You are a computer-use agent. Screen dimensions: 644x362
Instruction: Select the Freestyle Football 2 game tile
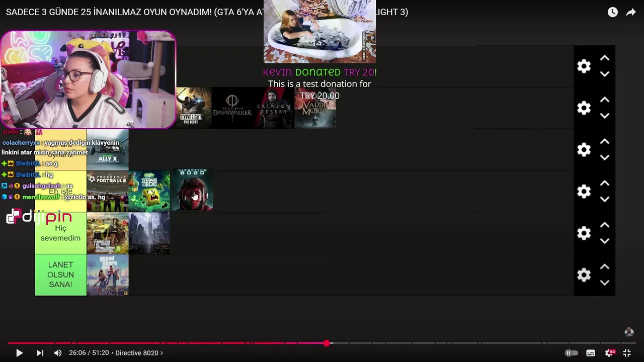pyautogui.click(x=108, y=192)
